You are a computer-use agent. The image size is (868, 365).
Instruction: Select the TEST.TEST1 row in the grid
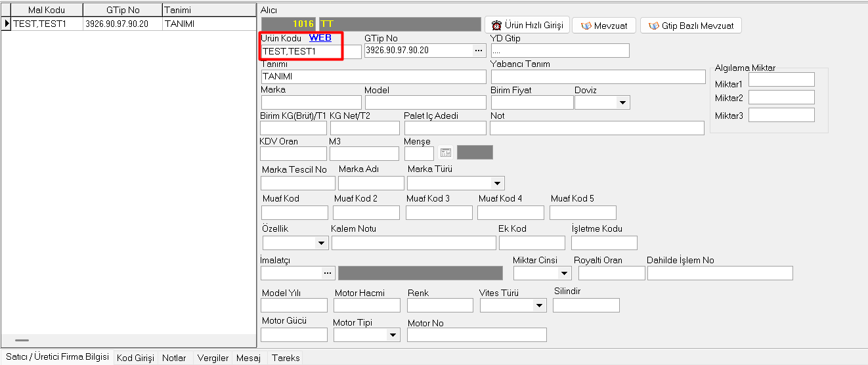(45, 24)
